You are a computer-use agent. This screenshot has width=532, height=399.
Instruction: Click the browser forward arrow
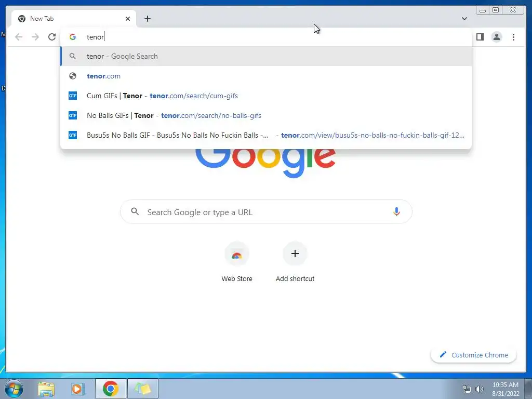point(35,37)
